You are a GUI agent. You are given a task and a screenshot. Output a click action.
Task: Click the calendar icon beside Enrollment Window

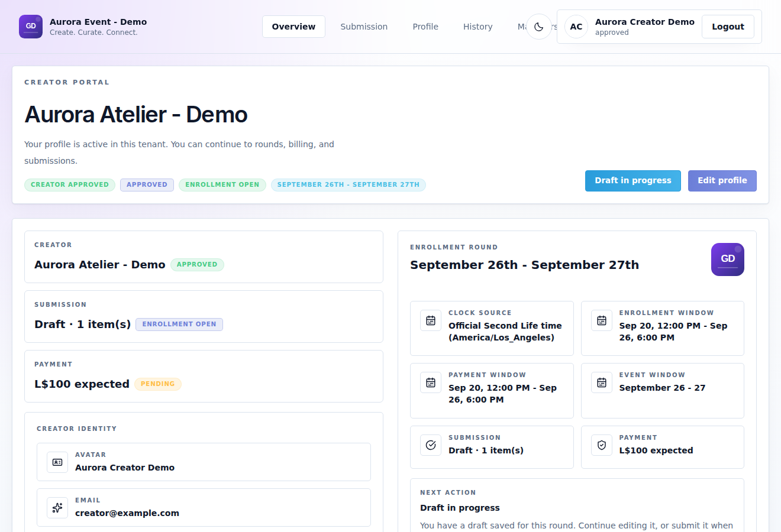(x=602, y=320)
